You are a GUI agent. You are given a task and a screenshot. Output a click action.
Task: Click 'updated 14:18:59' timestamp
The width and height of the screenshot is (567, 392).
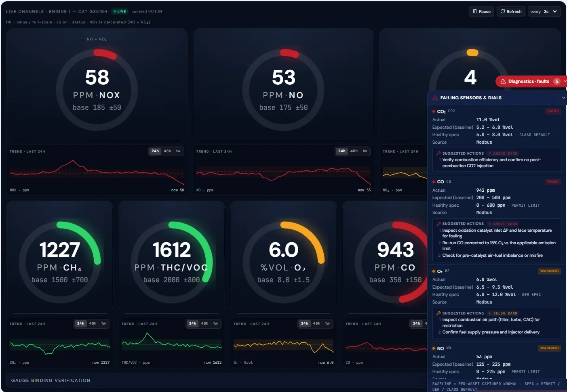tap(147, 12)
